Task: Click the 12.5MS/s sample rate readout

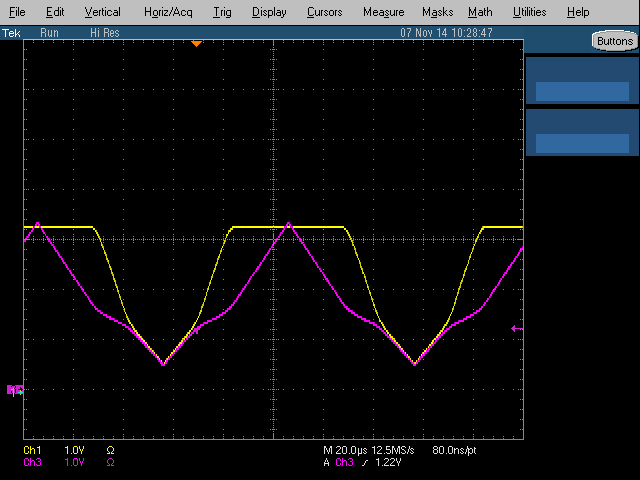Action: (393, 450)
